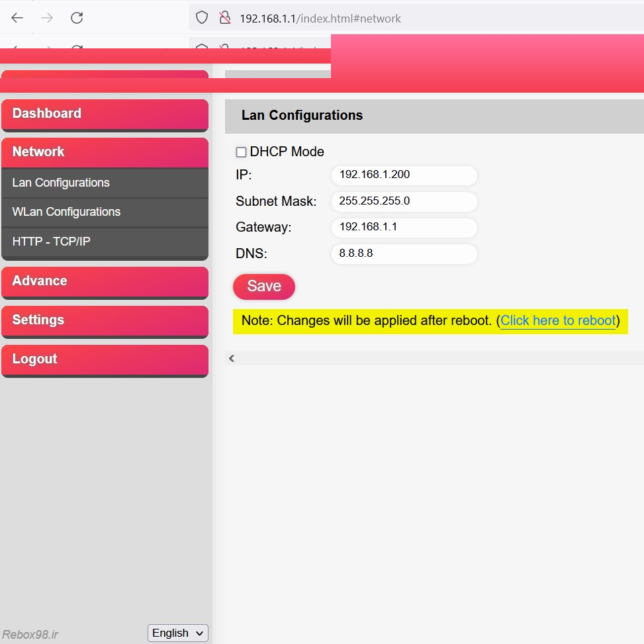Collapse the Network menu section
The image size is (644, 644).
(105, 152)
